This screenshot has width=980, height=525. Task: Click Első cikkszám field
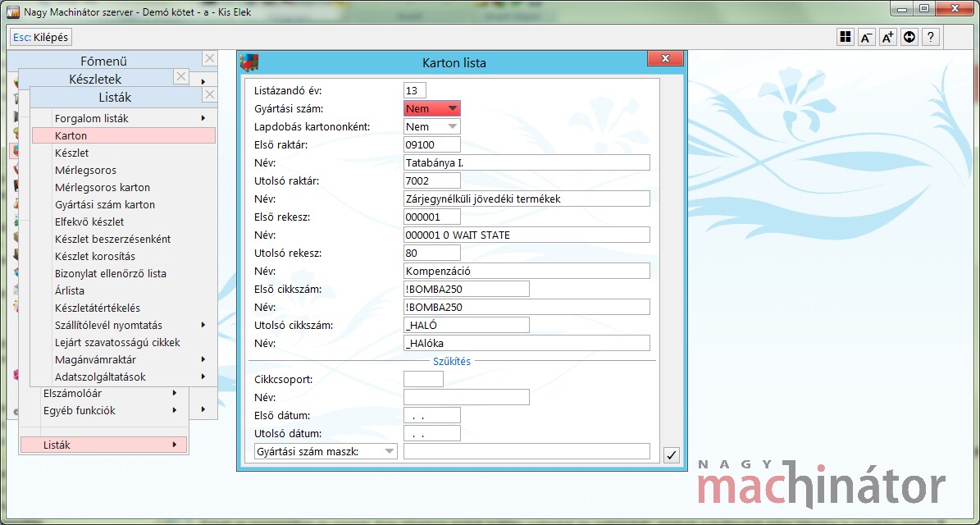pos(467,289)
